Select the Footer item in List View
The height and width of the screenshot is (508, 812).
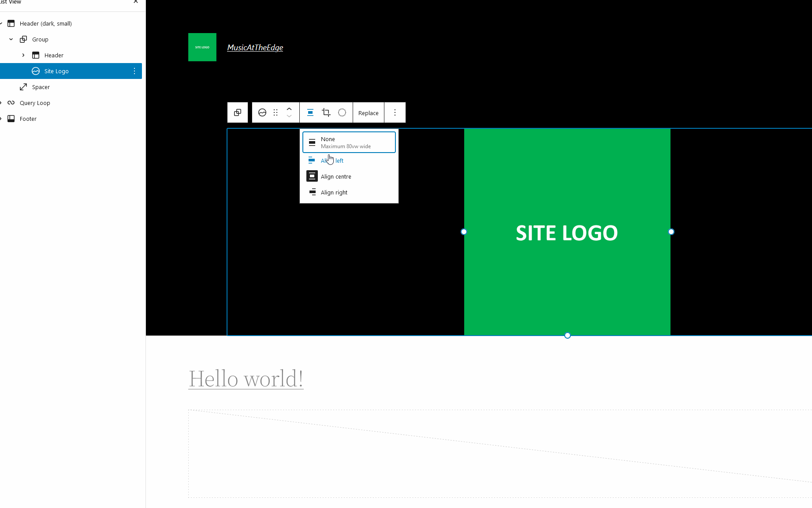(x=28, y=119)
